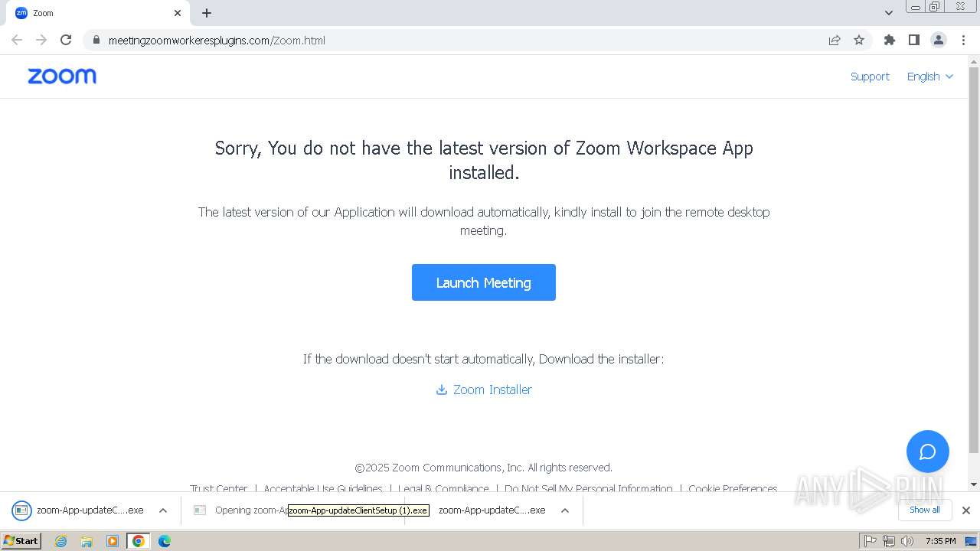
Task: Click the lock site info icon
Action: (x=96, y=40)
